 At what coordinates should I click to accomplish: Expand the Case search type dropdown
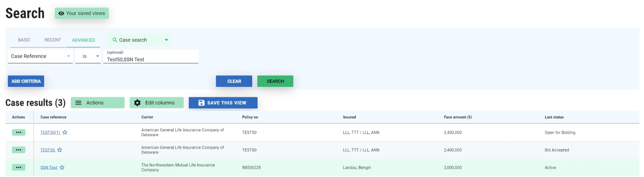pyautogui.click(x=166, y=40)
